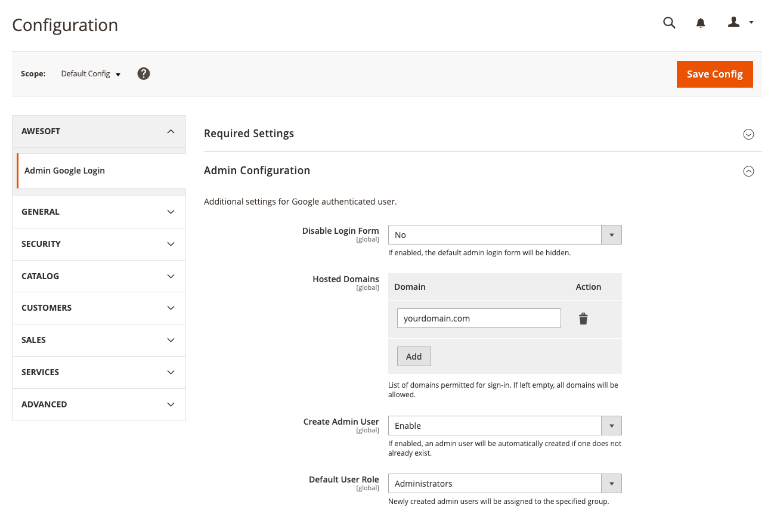This screenshot has width=774, height=532.
Task: Expand the CATALOG configuration tab
Action: [99, 276]
